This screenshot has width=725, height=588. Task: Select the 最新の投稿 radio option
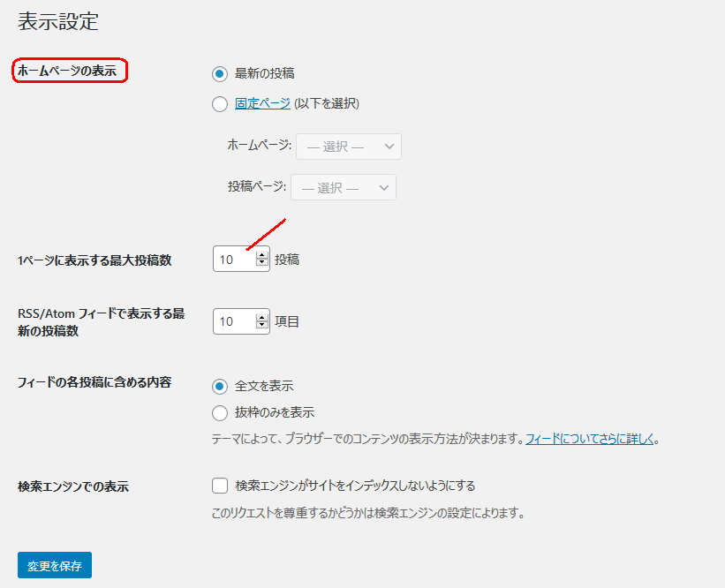(x=220, y=74)
